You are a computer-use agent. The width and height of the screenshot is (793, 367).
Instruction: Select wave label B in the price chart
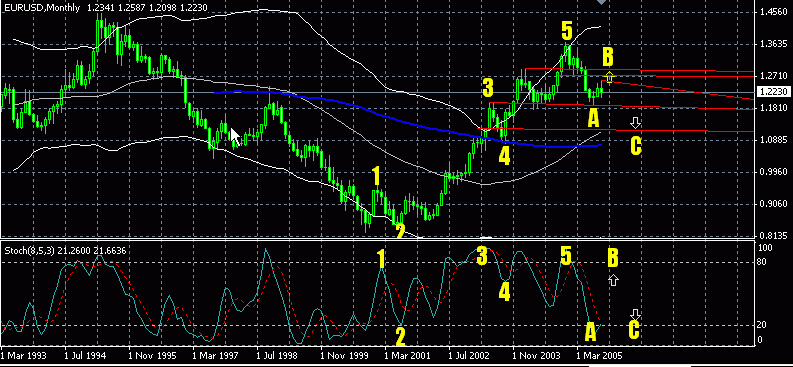pyautogui.click(x=607, y=57)
